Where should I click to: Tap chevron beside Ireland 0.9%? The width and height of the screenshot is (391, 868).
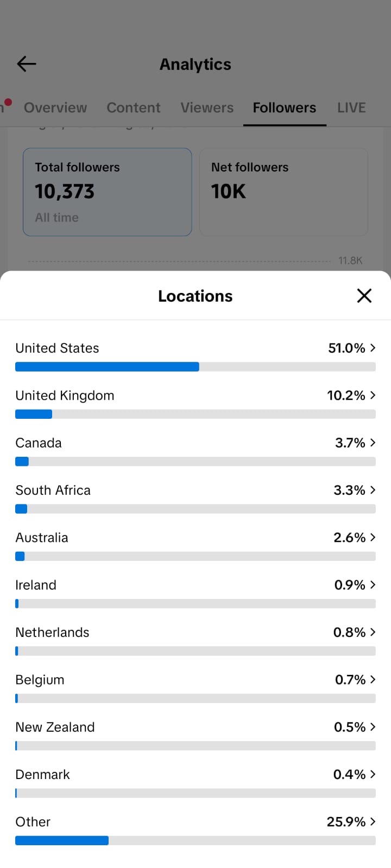(373, 585)
